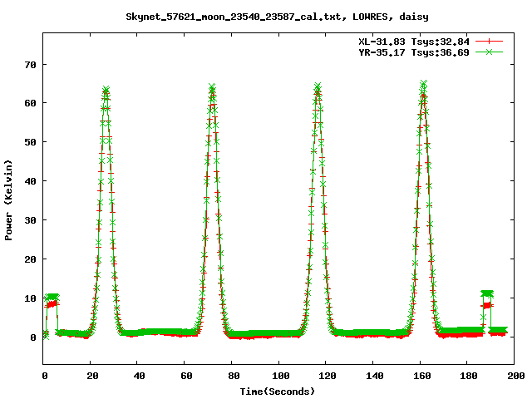Viewport: 532px width, 399px height.
Task: Click the x-axis tick label 160
Action: tap(421, 376)
